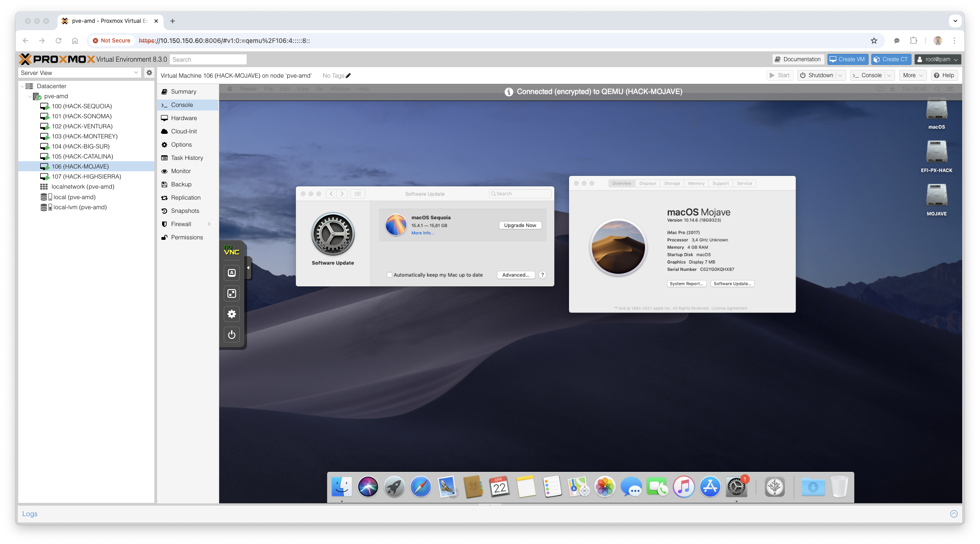Click the More Info link for Sequoia

pyautogui.click(x=423, y=233)
